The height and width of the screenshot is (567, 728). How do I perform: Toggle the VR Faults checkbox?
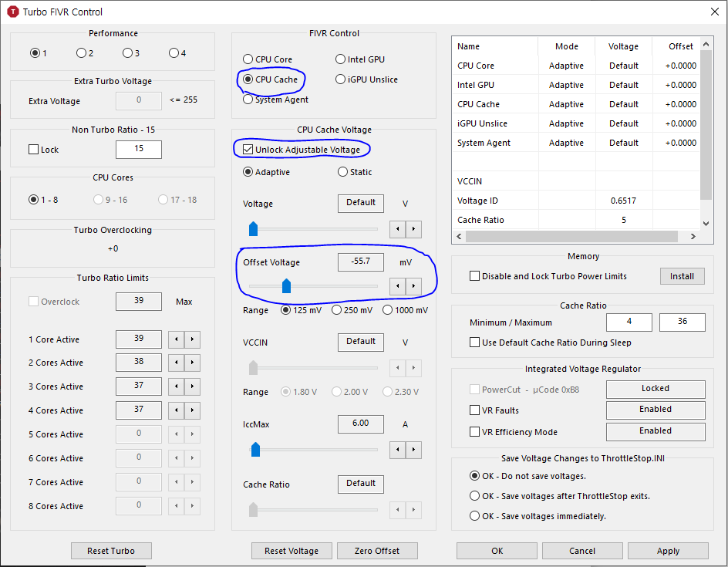pyautogui.click(x=474, y=410)
